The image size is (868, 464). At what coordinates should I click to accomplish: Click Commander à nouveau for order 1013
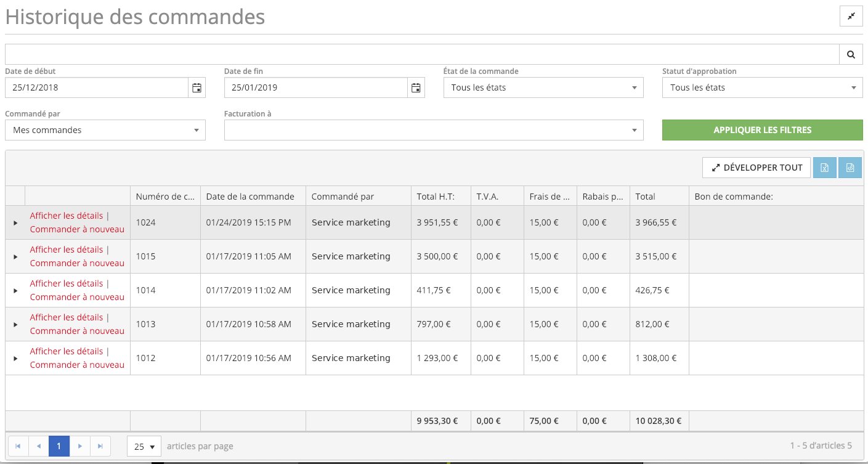click(x=77, y=331)
